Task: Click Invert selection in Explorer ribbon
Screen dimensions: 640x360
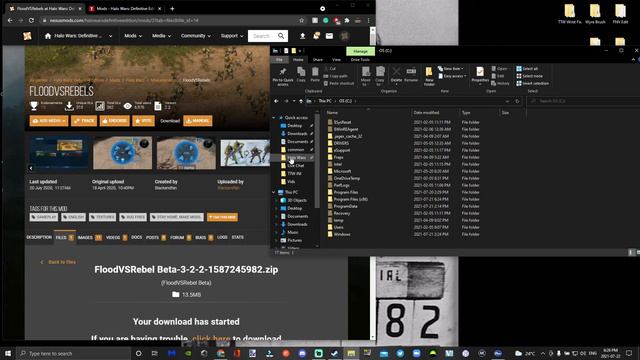Action: pos(532,83)
